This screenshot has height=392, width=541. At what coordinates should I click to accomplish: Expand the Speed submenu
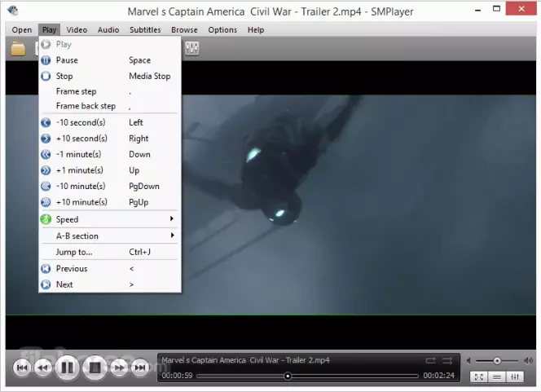point(110,219)
